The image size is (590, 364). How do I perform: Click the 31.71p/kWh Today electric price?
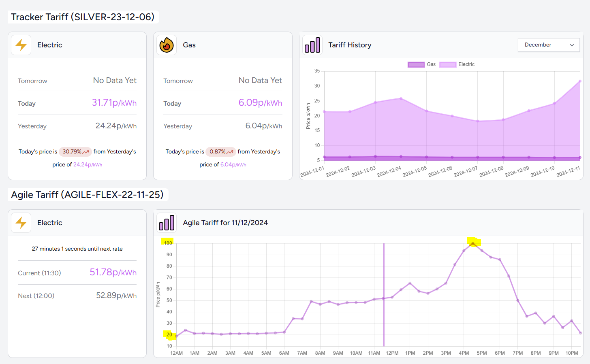114,102
